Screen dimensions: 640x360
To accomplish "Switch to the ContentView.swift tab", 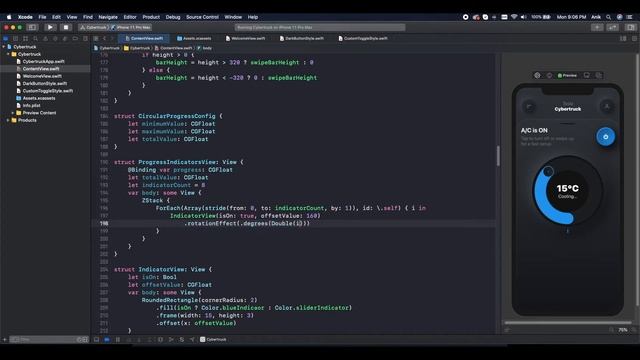I will pyautogui.click(x=144, y=38).
